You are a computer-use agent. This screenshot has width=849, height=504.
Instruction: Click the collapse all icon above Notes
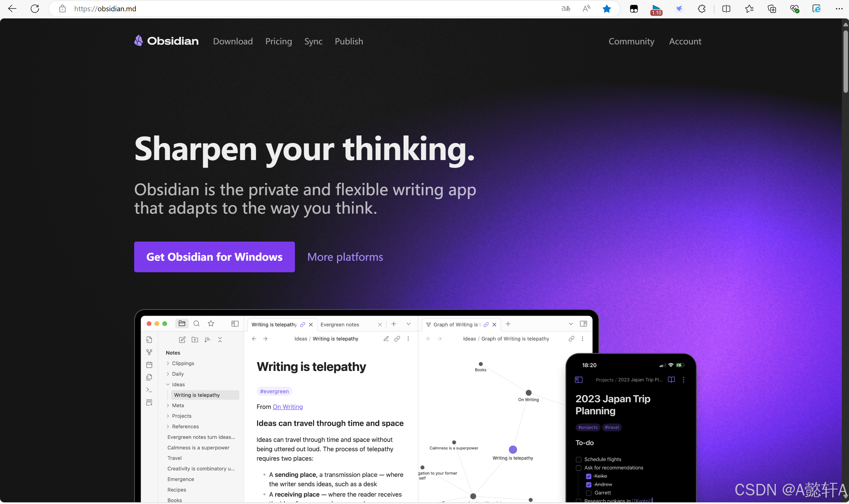pyautogui.click(x=220, y=340)
